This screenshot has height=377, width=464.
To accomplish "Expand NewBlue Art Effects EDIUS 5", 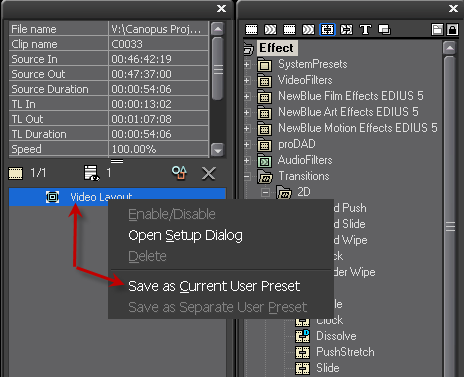I will pyautogui.click(x=247, y=112).
